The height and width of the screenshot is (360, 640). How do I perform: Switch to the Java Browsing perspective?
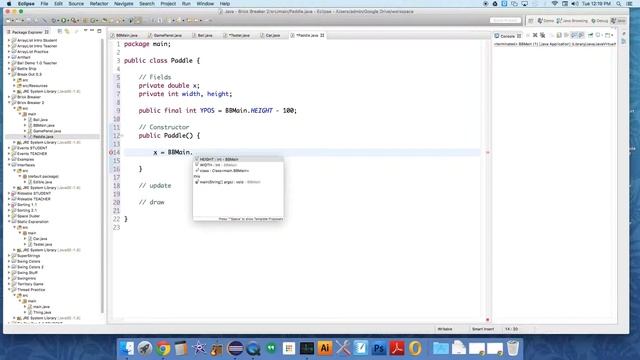point(572,20)
